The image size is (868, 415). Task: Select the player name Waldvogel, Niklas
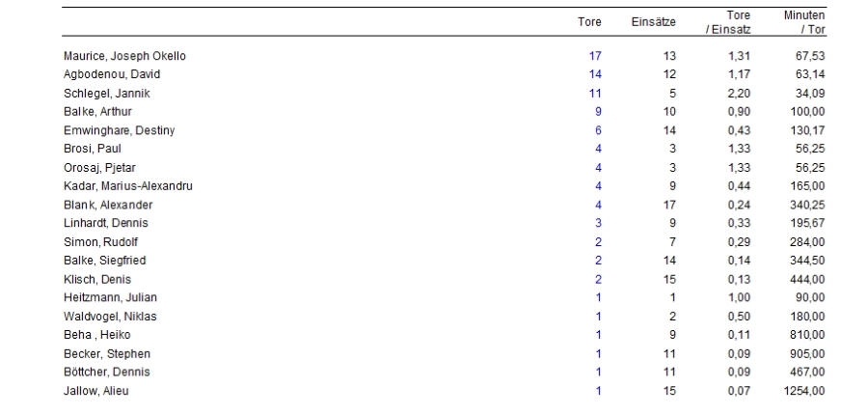coord(110,317)
